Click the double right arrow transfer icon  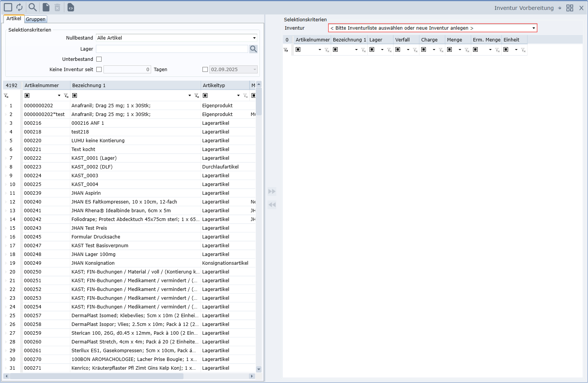272,191
